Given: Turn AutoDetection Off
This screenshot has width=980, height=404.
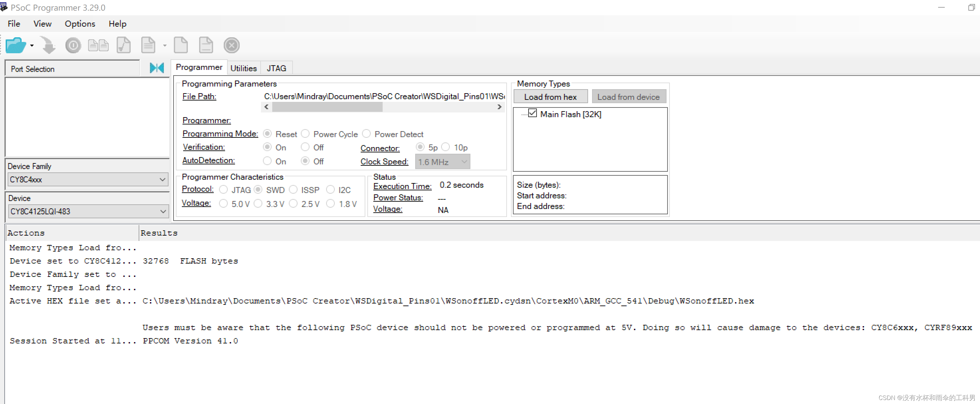Looking at the screenshot, I should coord(305,161).
